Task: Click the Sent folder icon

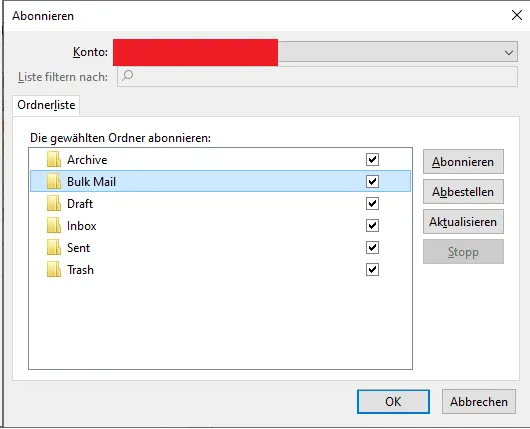Action: [54, 247]
